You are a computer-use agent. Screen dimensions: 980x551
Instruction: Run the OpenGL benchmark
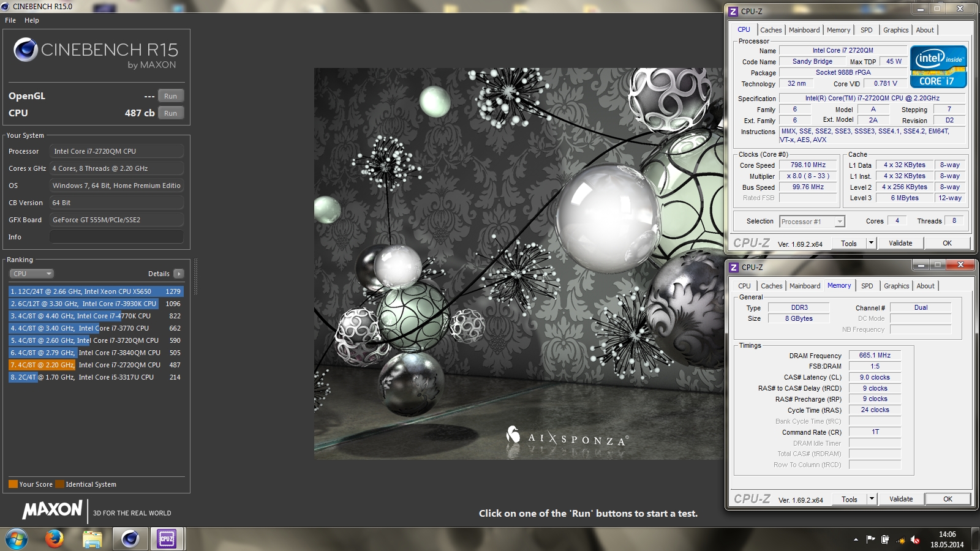(171, 96)
